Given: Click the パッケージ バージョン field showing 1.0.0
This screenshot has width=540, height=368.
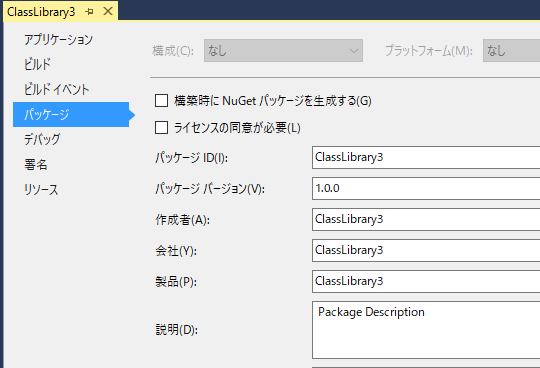Looking at the screenshot, I should click(x=426, y=188).
